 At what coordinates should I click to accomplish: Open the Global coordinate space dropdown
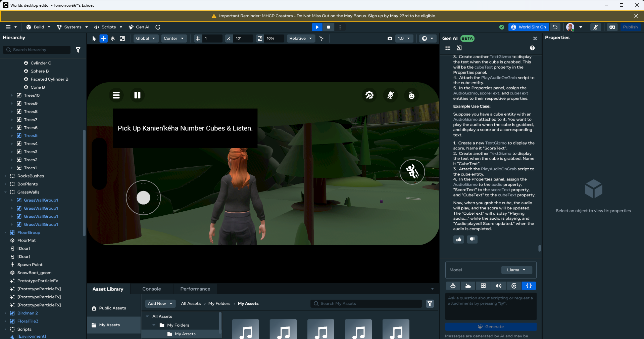tap(145, 39)
